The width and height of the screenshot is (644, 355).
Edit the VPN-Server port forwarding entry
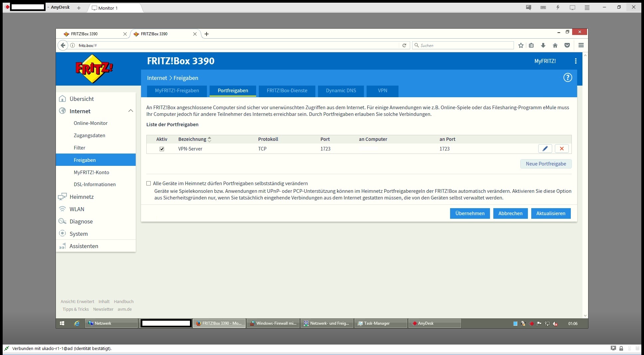(x=545, y=149)
